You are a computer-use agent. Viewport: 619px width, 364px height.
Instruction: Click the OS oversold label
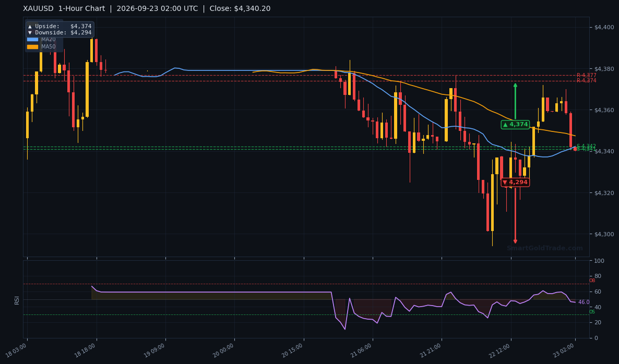pos(592,312)
